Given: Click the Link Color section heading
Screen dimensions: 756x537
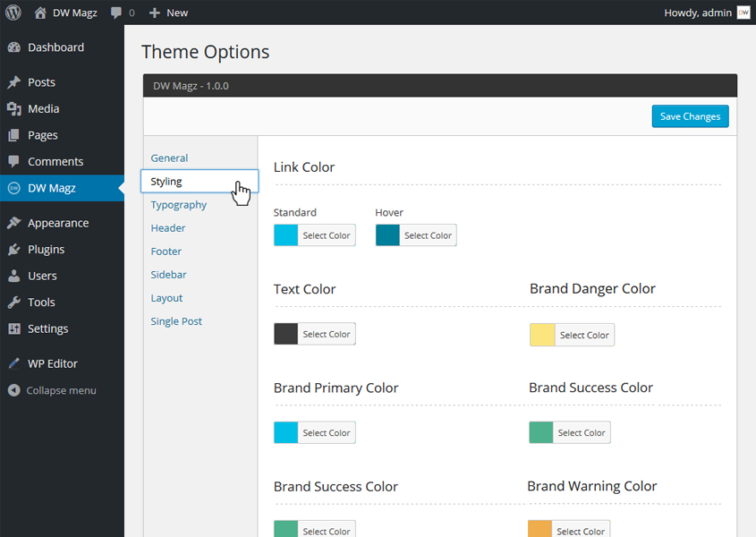Looking at the screenshot, I should click(x=304, y=167).
